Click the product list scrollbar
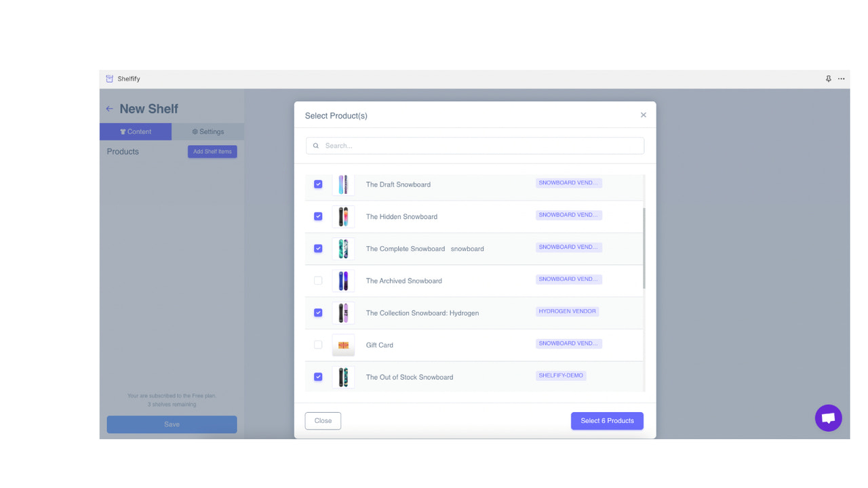Viewport: 868px width, 488px height. [x=644, y=248]
